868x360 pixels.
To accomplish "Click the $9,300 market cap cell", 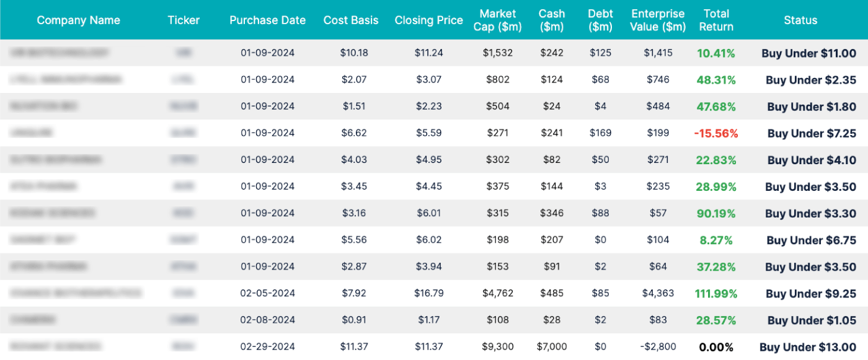I will click(x=498, y=347).
